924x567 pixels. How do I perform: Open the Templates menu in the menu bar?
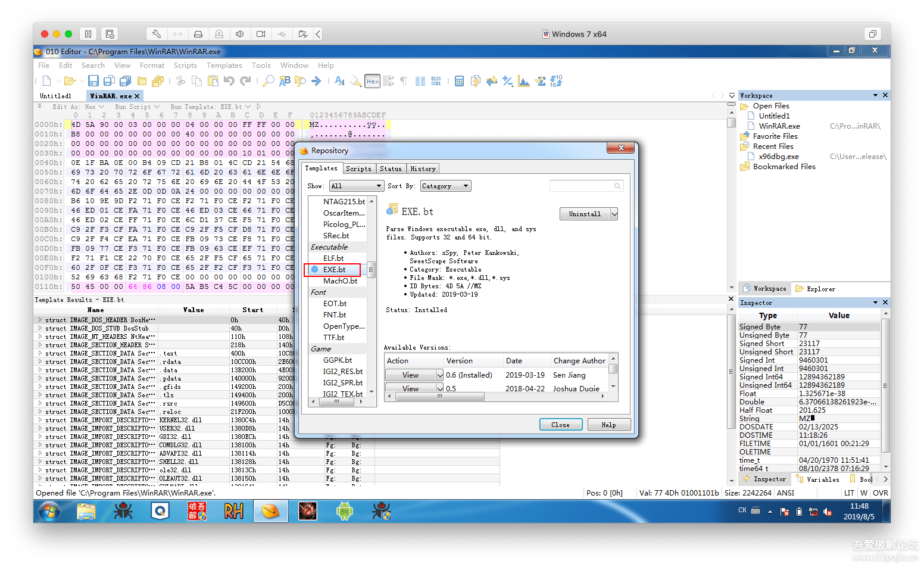click(x=224, y=66)
